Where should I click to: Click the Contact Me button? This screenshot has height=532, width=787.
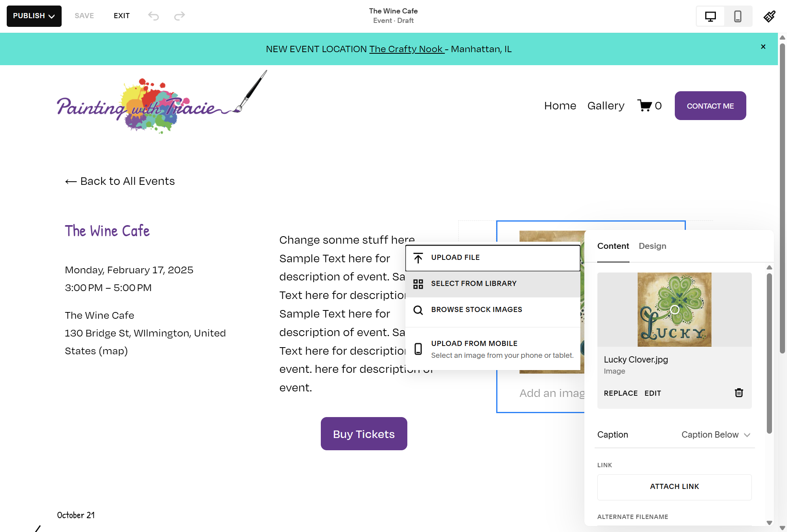tap(710, 106)
